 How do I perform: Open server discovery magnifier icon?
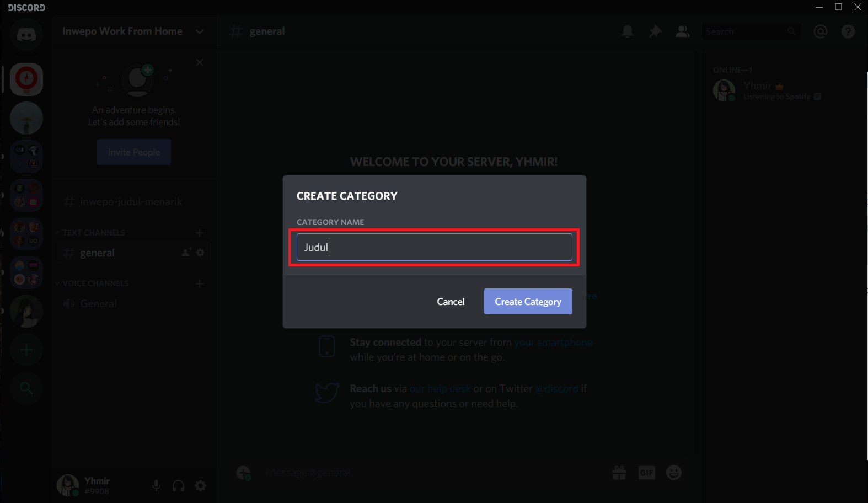tap(26, 388)
